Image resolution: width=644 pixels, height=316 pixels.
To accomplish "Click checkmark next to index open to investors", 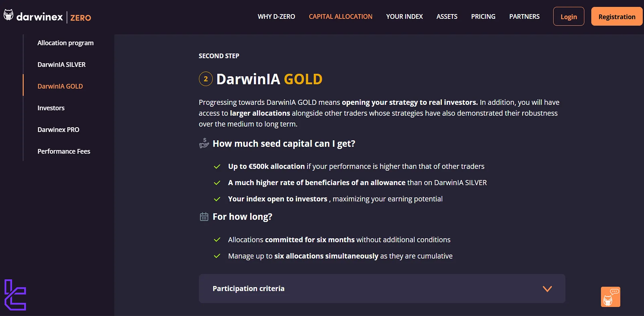I will pyautogui.click(x=217, y=199).
